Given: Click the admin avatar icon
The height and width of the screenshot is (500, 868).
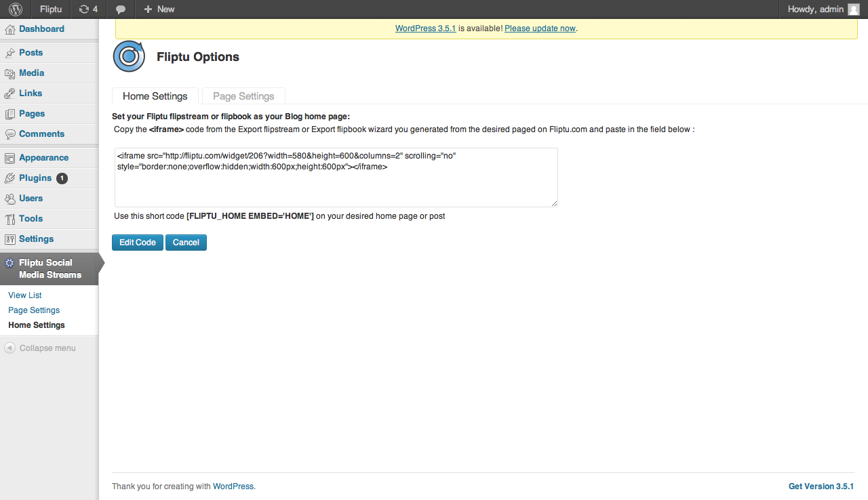Looking at the screenshot, I should (854, 9).
